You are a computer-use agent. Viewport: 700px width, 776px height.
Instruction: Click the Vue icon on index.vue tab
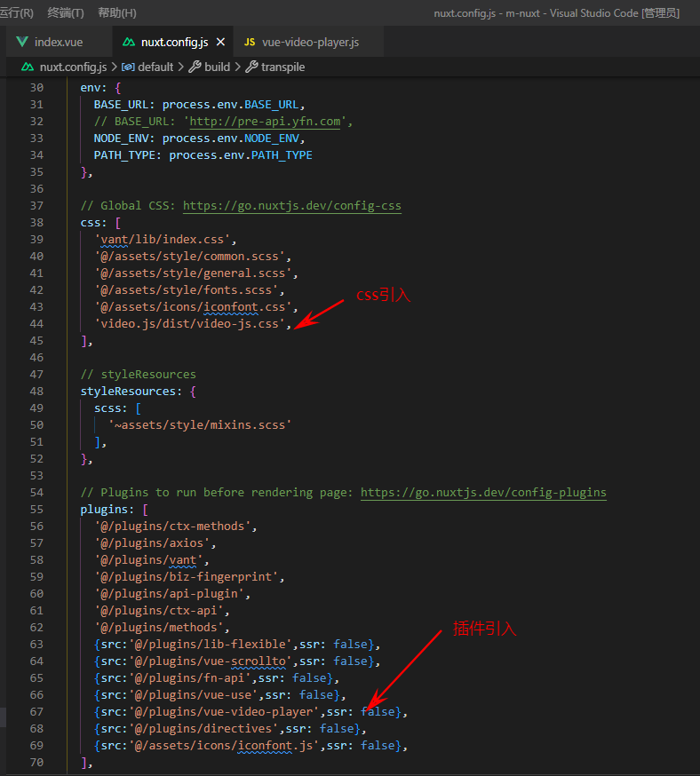[x=22, y=42]
